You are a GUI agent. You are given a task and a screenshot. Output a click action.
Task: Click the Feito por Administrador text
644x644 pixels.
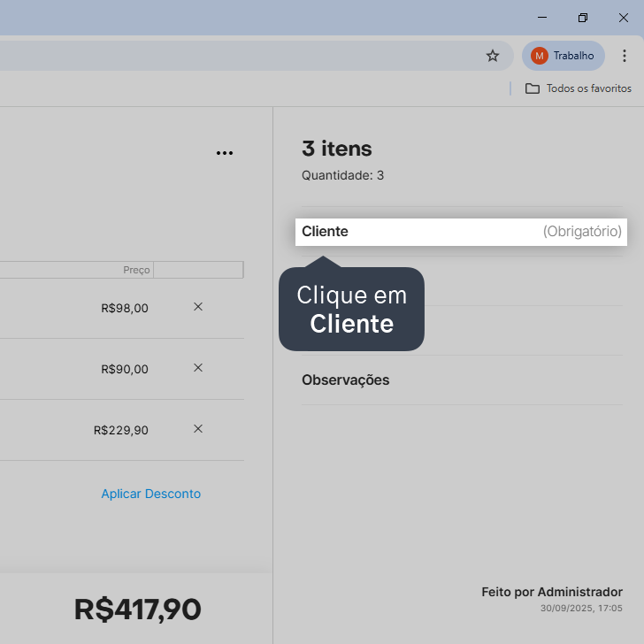(552, 592)
